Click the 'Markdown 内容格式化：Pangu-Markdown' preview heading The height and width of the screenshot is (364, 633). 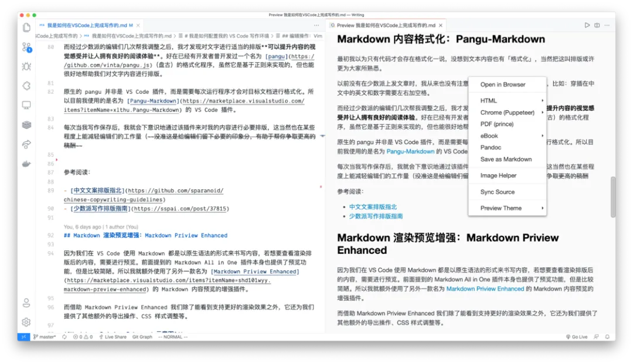pos(441,39)
